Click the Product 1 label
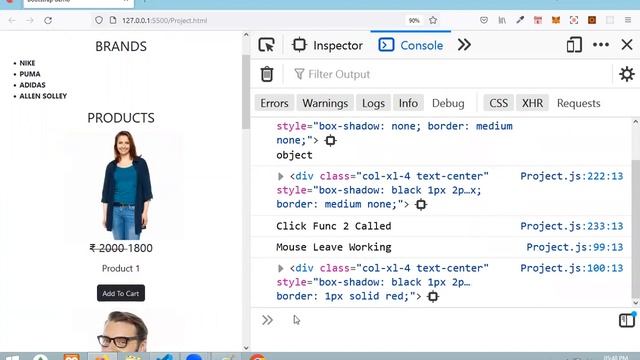640x360 pixels. pos(121,269)
